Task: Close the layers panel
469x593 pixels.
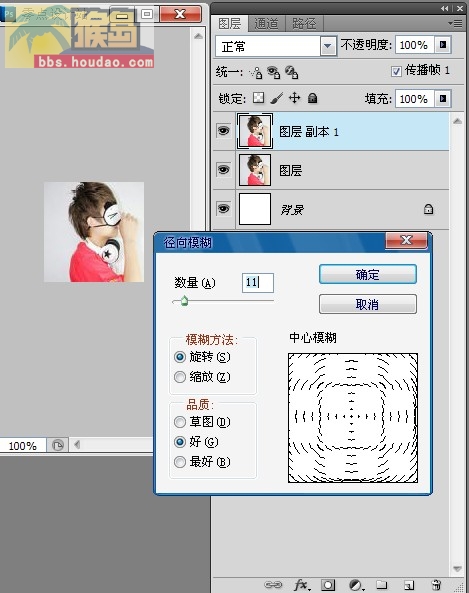Action: (x=460, y=8)
